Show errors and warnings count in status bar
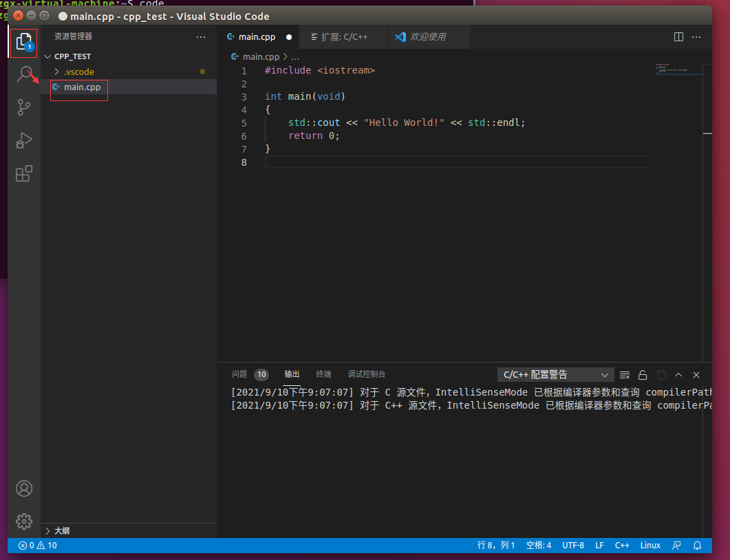 pos(38,545)
